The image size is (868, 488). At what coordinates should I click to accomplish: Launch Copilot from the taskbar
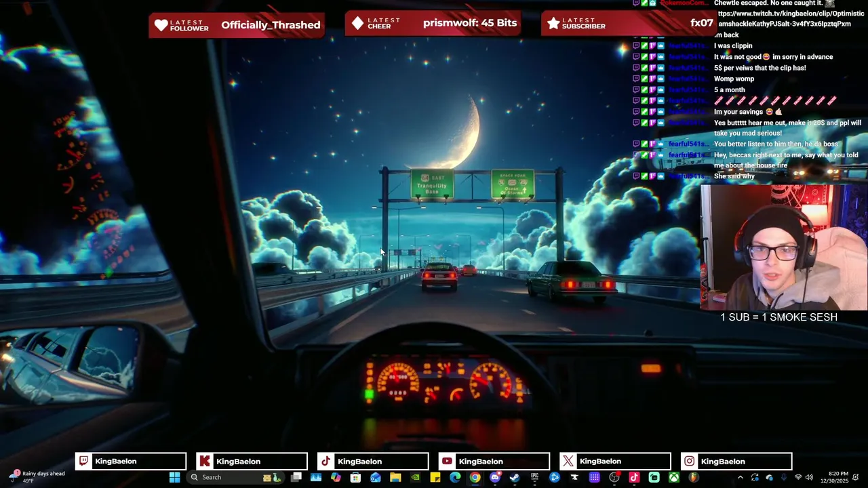[336, 477]
